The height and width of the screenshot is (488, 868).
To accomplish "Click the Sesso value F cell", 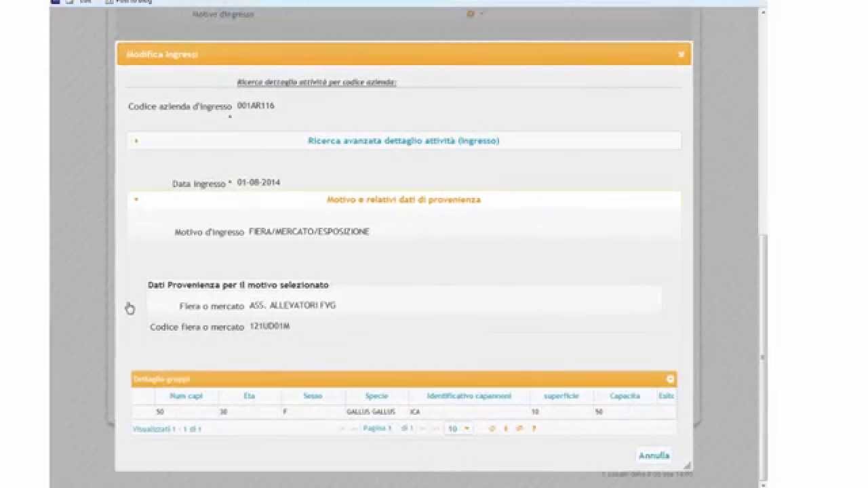I will (x=313, y=412).
